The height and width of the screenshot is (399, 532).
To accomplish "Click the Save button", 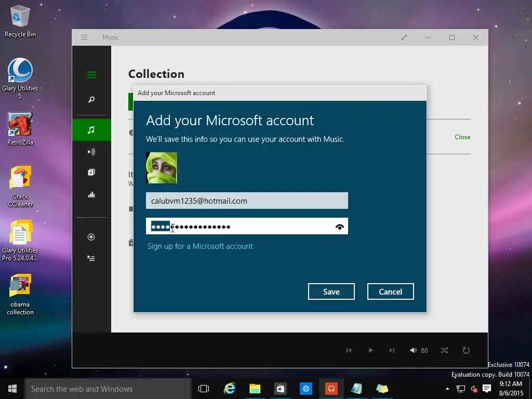I will 331,292.
